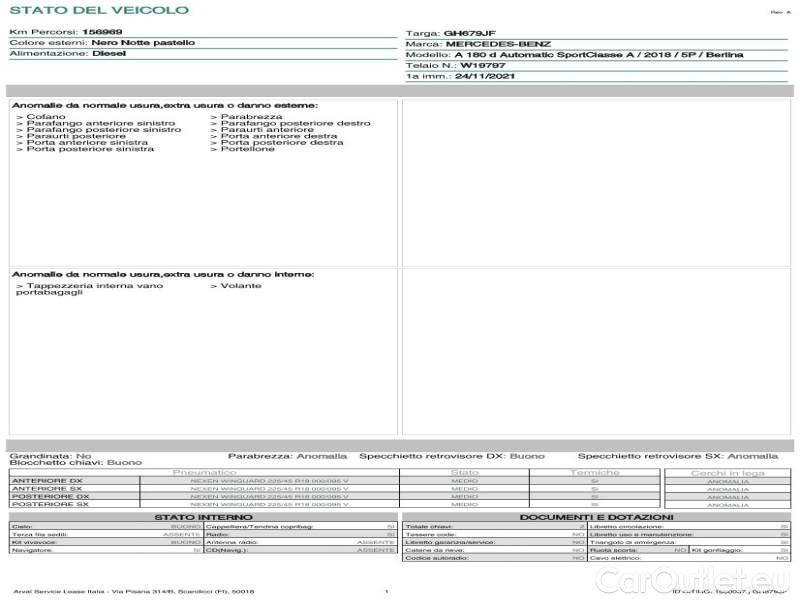The height and width of the screenshot is (600, 800).
Task: Select 'Tappezzeria interna vano portabagagli' entry
Action: point(90,289)
